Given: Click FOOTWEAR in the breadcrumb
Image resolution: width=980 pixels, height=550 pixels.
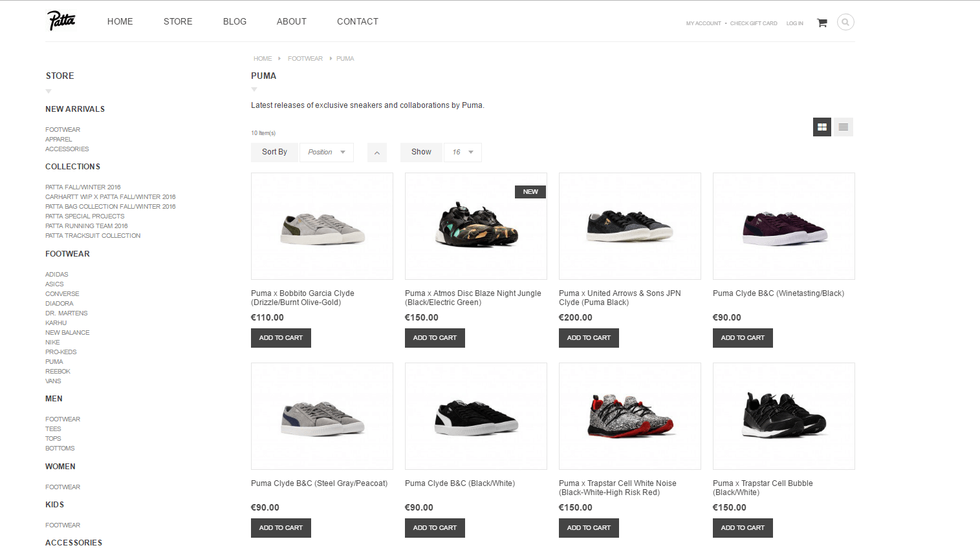Looking at the screenshot, I should pos(305,59).
